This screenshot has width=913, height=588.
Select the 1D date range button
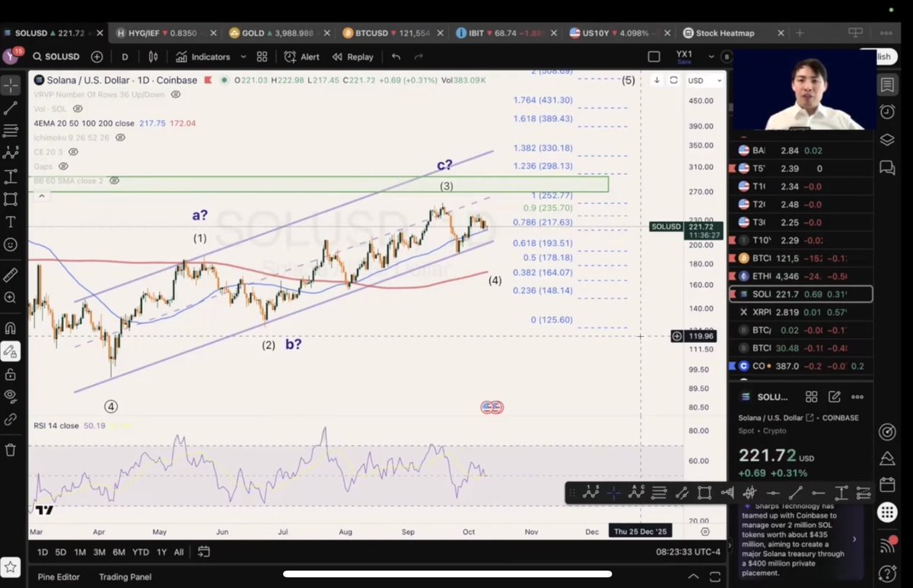[x=43, y=552]
